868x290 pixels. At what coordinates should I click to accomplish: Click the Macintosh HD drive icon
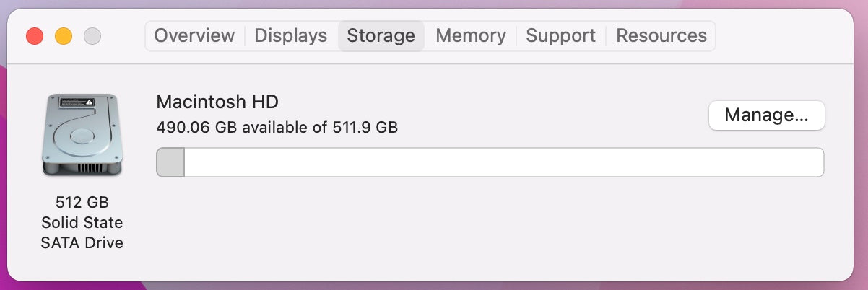[x=82, y=135]
